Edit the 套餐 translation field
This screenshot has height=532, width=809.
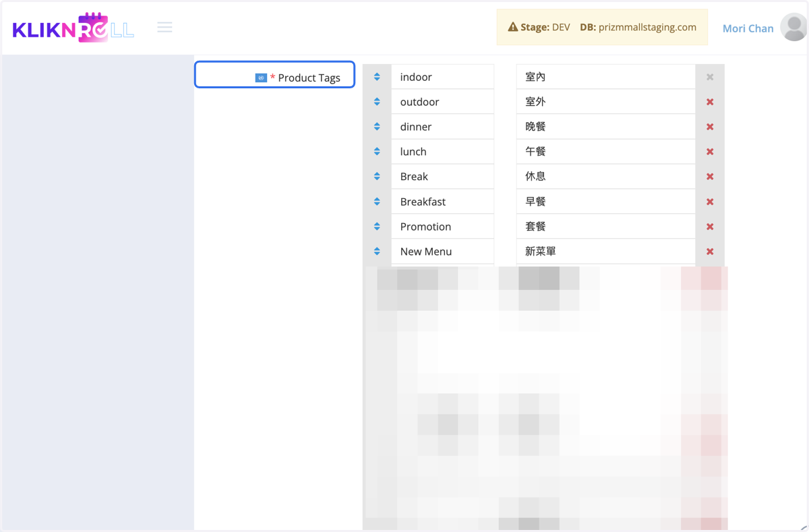606,227
